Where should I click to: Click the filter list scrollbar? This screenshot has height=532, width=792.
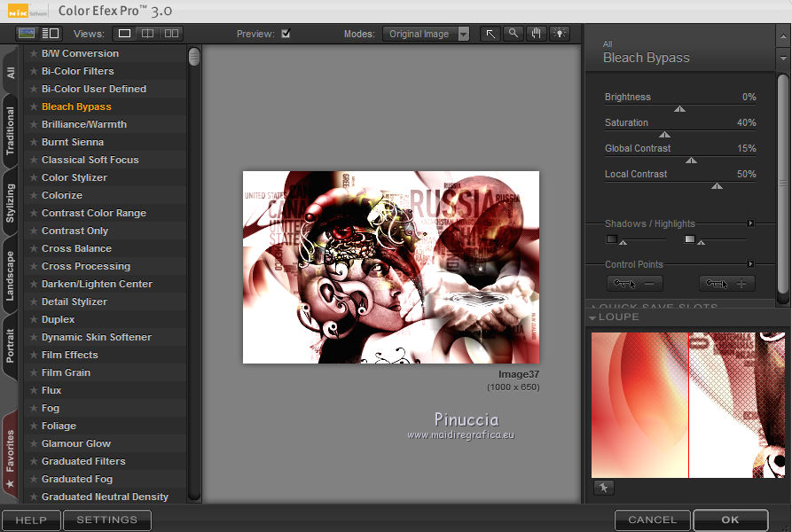194,57
